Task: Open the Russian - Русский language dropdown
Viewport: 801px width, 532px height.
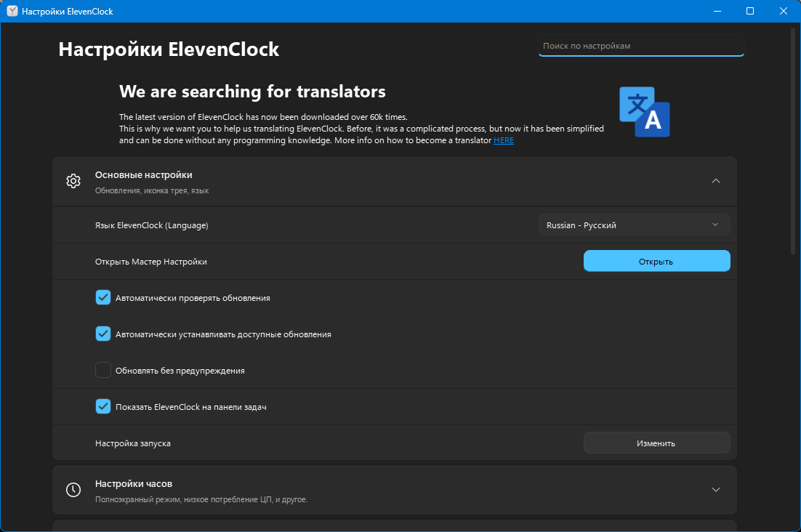Action: pyautogui.click(x=634, y=225)
